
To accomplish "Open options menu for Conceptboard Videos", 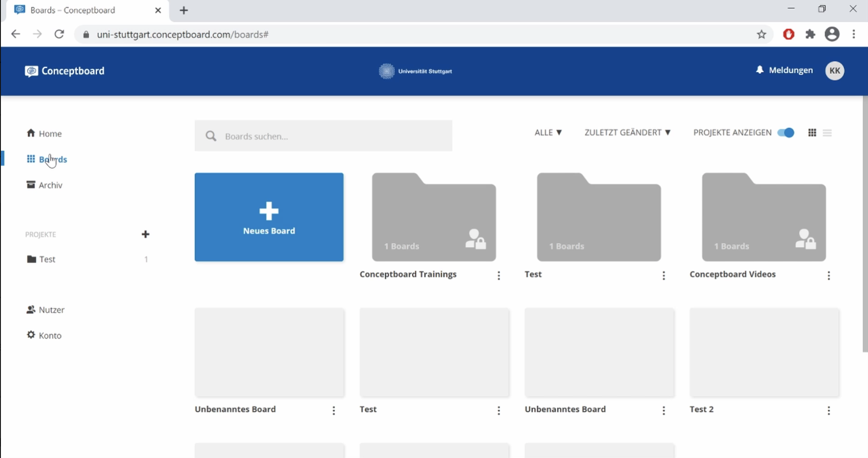I will pyautogui.click(x=828, y=276).
